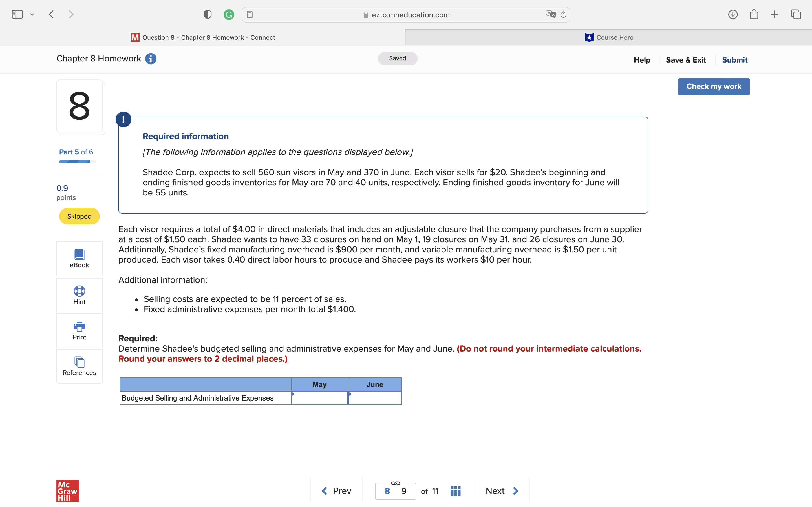Click the June budgeted expenses input cell
Viewport: 812px width, 507px height.
point(375,398)
